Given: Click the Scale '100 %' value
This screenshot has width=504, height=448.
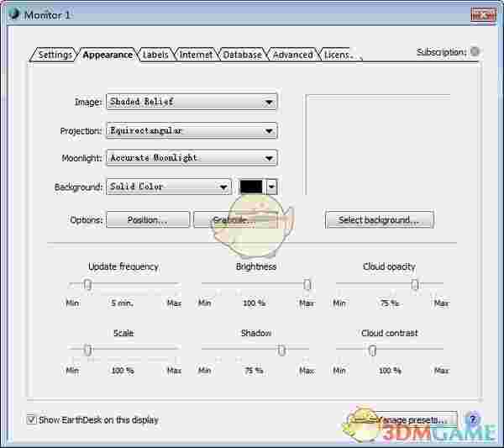Looking at the screenshot, I should coord(123,371).
